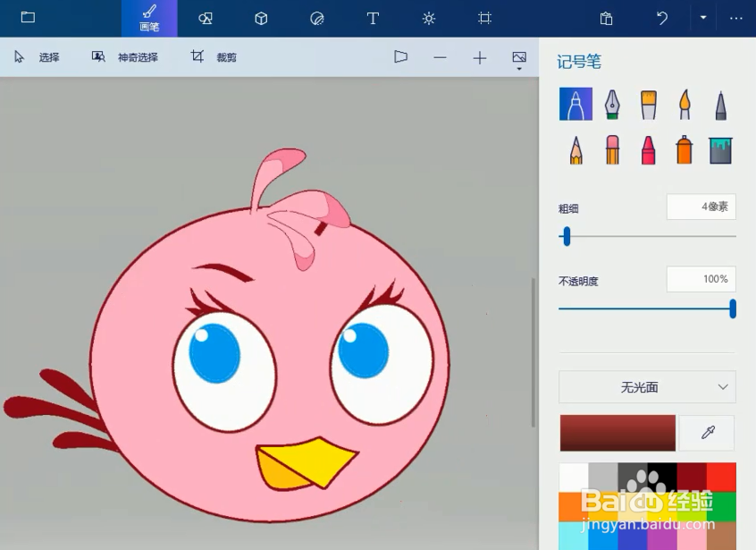The width and height of the screenshot is (756, 550).
Task: Pick the dark red color swatch
Action: (692, 478)
